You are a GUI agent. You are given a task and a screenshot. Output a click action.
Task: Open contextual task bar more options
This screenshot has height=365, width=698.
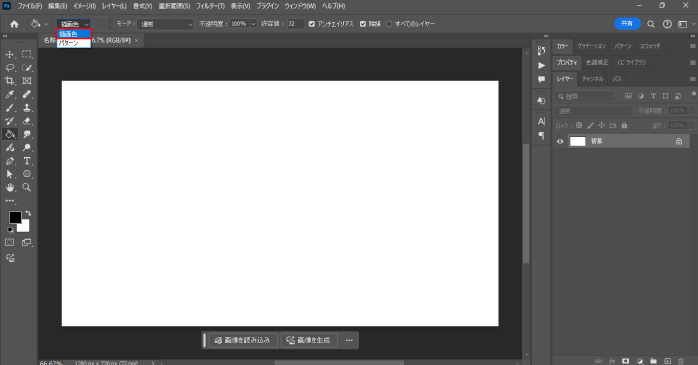349,340
